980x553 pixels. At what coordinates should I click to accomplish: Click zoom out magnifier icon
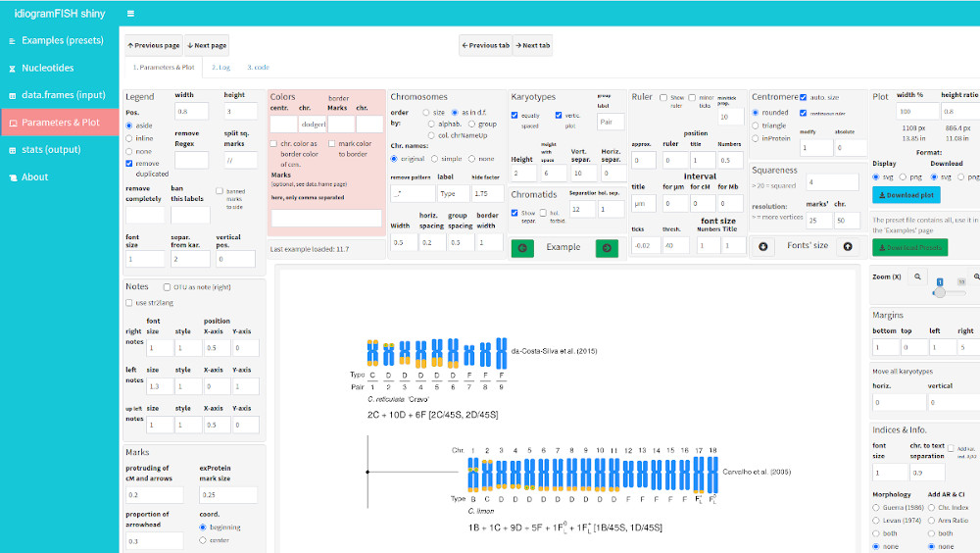pos(917,277)
